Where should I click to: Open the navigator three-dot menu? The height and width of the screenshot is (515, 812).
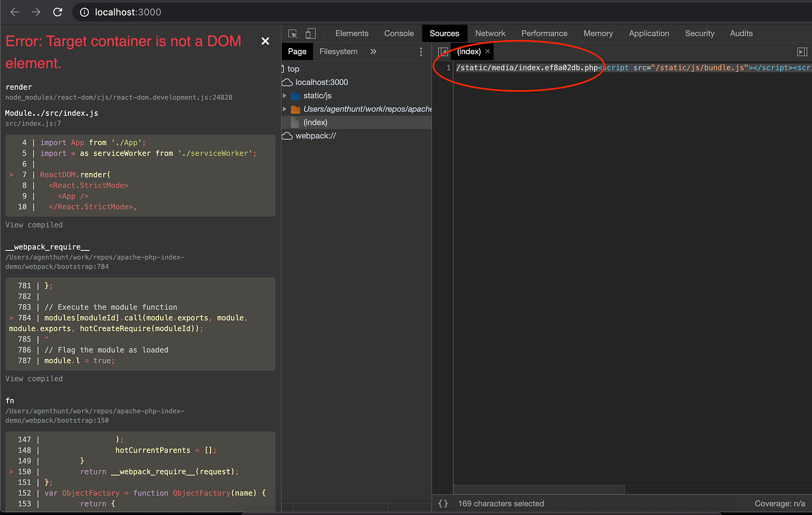[x=421, y=52]
